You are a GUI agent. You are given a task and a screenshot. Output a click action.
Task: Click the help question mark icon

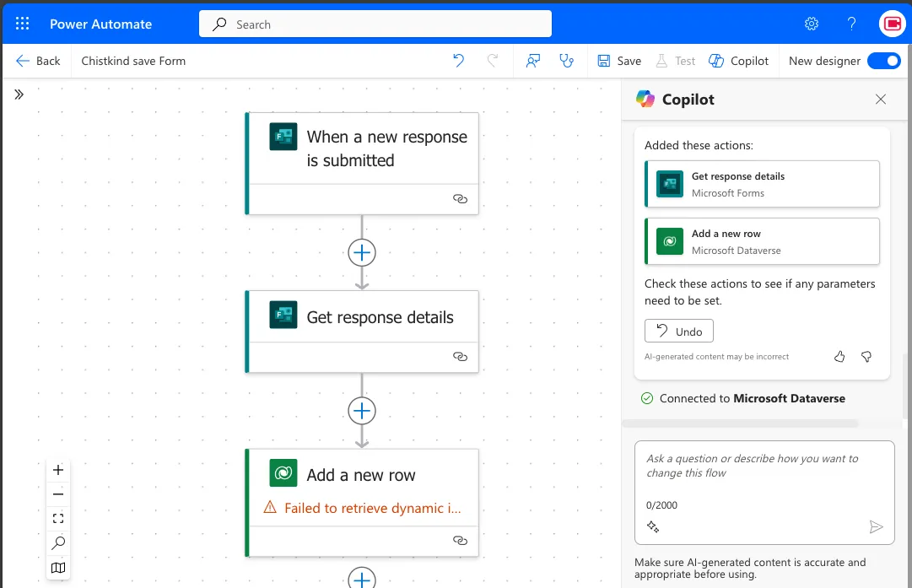coord(852,24)
